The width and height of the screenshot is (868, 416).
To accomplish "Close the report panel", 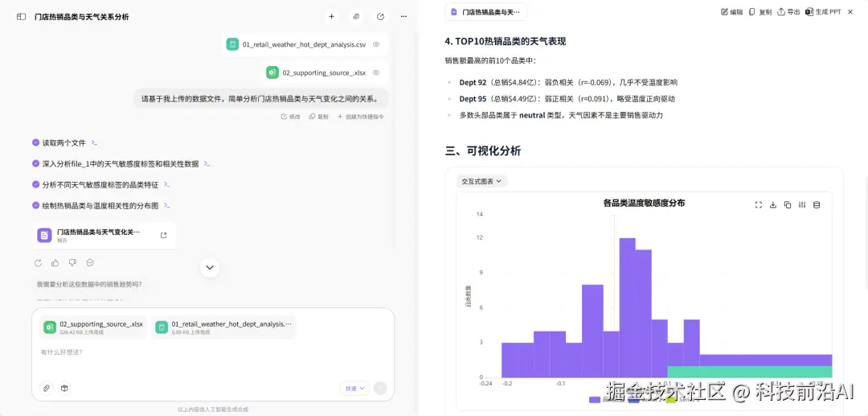I will point(850,11).
